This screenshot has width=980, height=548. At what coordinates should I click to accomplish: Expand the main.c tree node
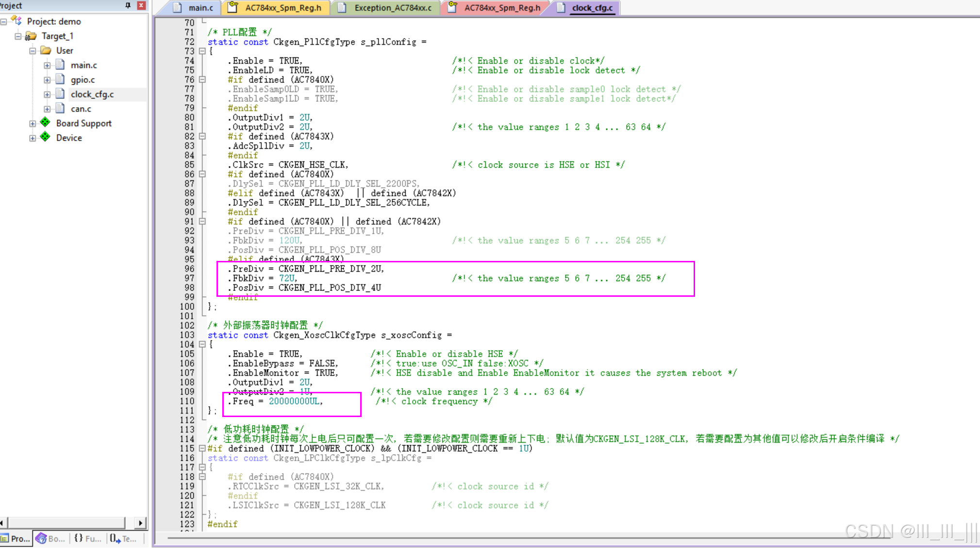pyautogui.click(x=47, y=65)
